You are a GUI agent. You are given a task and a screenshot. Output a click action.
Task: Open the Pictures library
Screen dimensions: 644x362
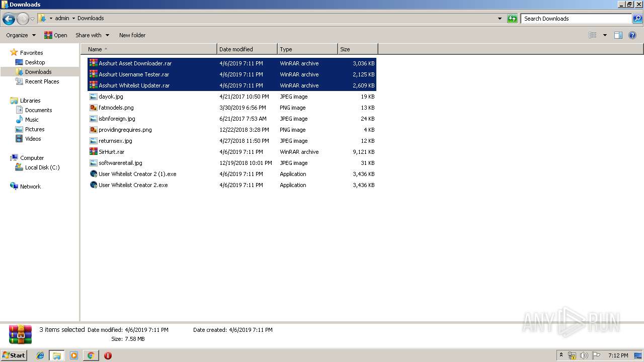click(35, 129)
